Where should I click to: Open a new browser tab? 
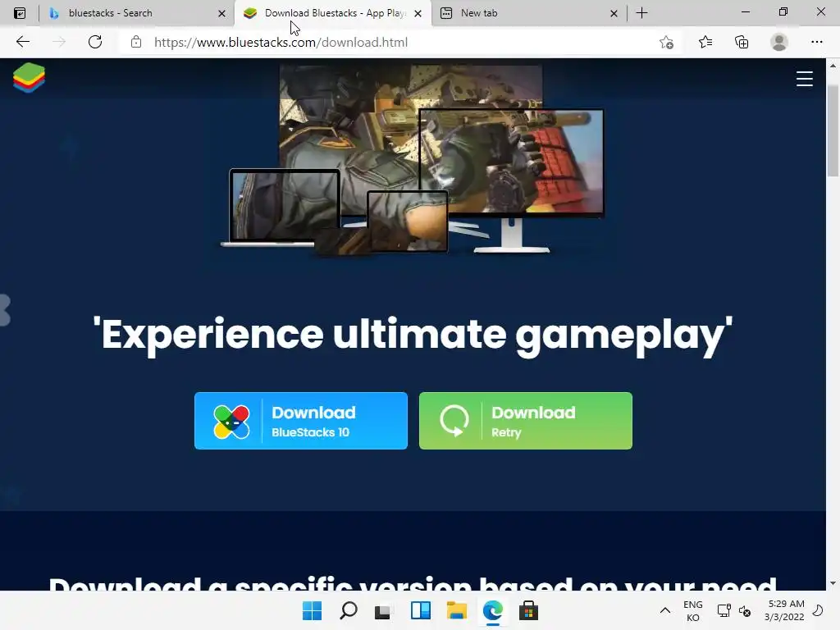click(x=641, y=13)
